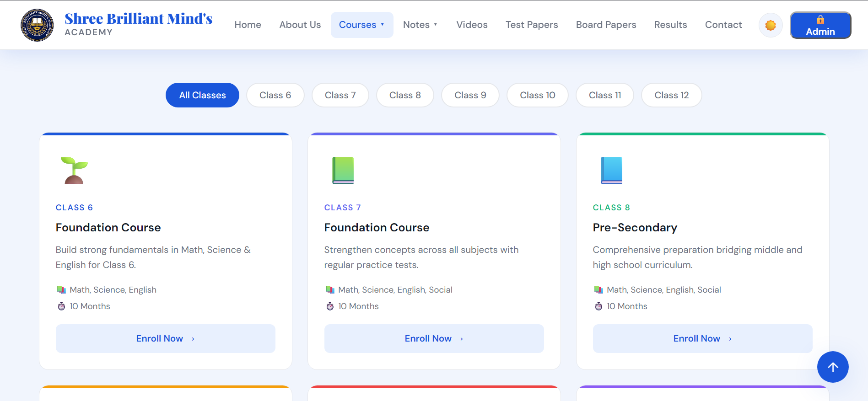The height and width of the screenshot is (401, 868).
Task: Filter courses by Class 7
Action: coord(340,95)
